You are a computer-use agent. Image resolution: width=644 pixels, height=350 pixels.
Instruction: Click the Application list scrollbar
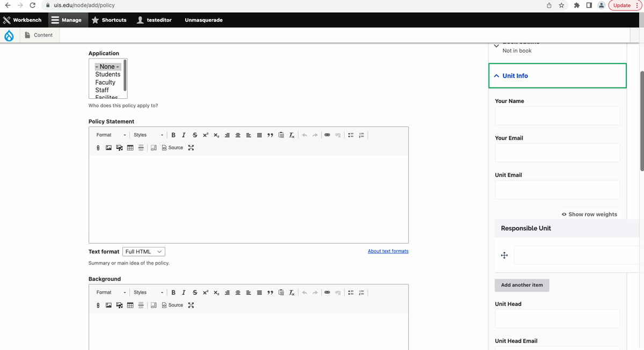coord(125,76)
